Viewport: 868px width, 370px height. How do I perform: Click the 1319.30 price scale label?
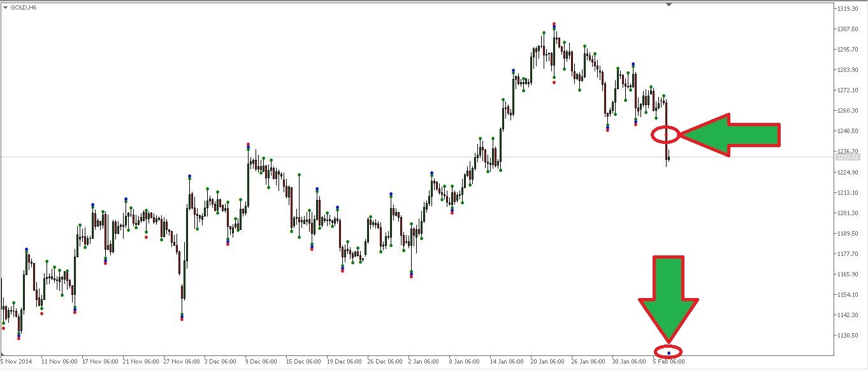click(x=848, y=8)
